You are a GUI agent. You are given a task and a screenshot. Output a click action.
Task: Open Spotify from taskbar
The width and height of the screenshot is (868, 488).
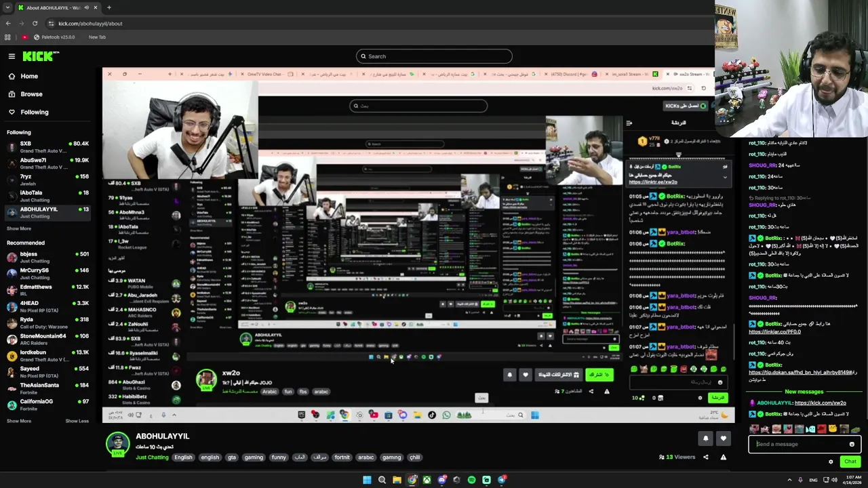[471, 480]
